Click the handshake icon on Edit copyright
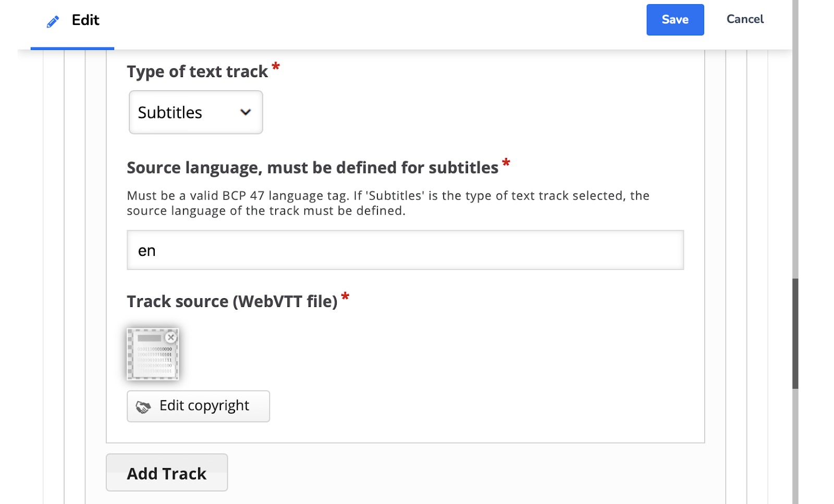The image size is (834, 504). (x=143, y=407)
